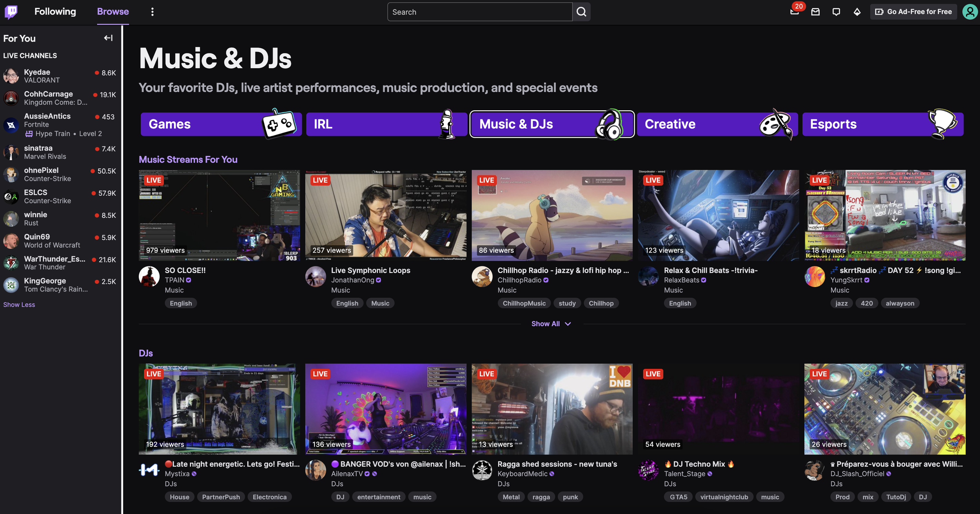
Task: Click in the Search input field
Action: [x=479, y=12]
